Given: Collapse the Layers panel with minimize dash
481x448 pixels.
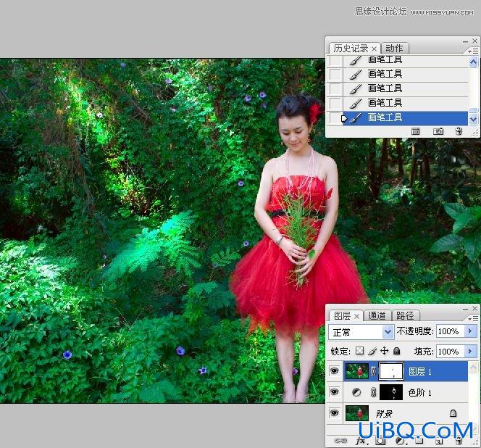Looking at the screenshot, I should (465, 309).
